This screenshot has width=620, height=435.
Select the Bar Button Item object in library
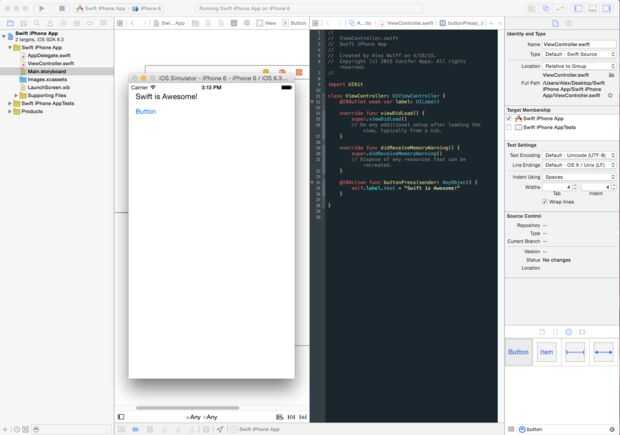[x=546, y=352]
